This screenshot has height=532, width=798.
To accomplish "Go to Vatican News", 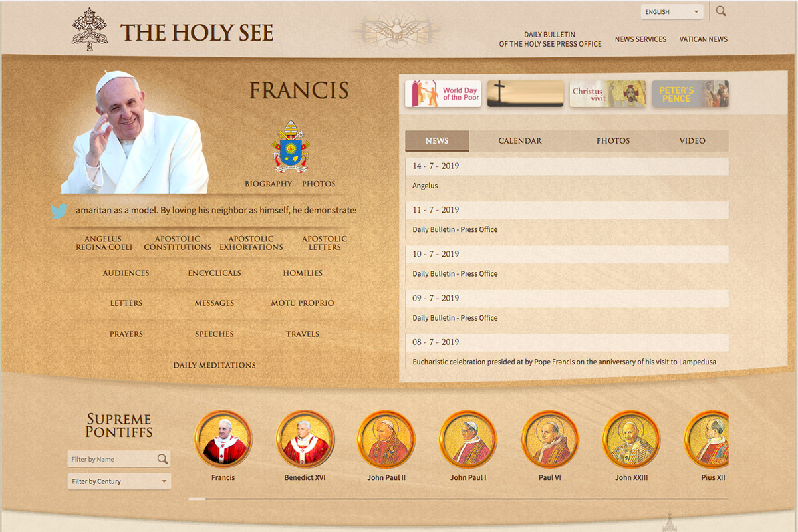I will [703, 39].
